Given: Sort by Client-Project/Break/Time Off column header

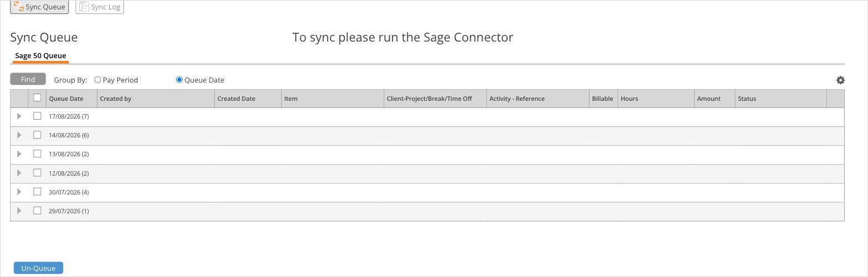Looking at the screenshot, I should 435,99.
